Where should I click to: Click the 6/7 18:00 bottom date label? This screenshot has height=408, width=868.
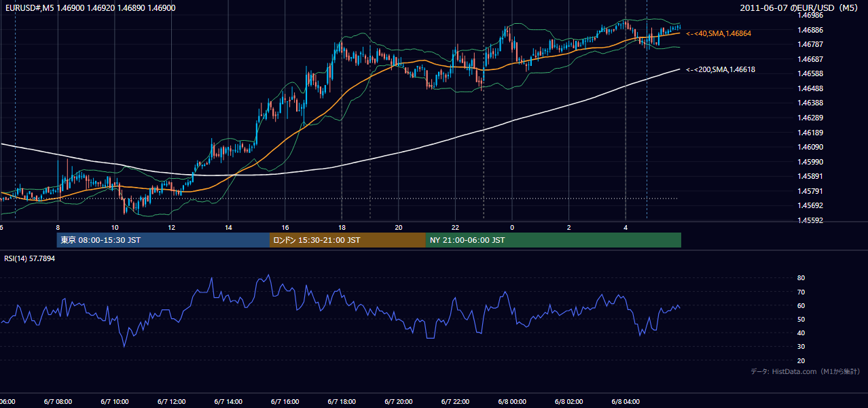342,402
